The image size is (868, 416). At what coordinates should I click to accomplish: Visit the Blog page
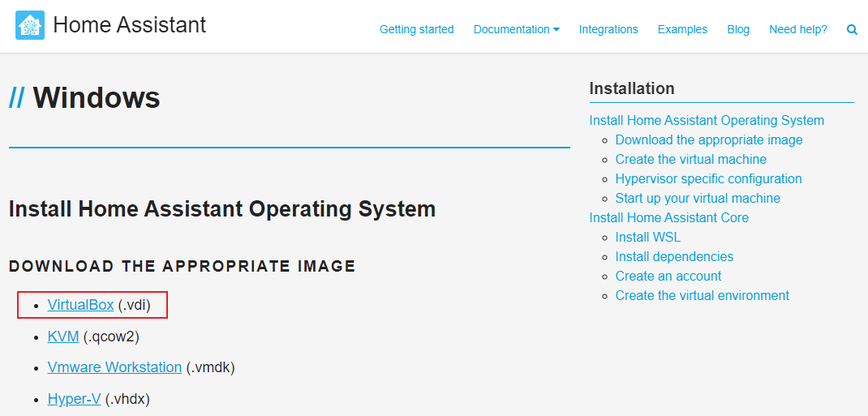click(738, 29)
